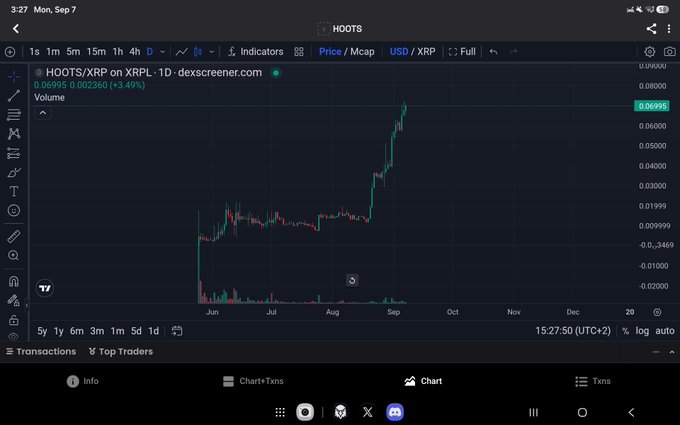This screenshot has width=680, height=425.
Task: Open the Transactions panel tab
Action: point(41,352)
